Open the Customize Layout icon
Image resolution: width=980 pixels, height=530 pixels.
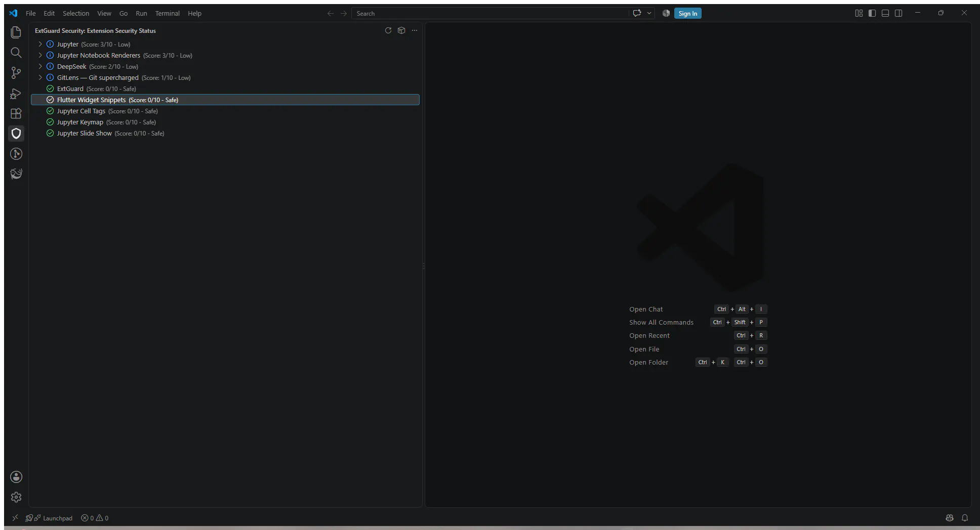[859, 13]
